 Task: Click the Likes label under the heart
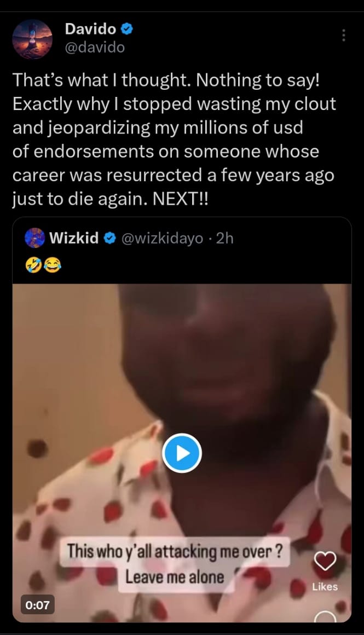click(325, 587)
